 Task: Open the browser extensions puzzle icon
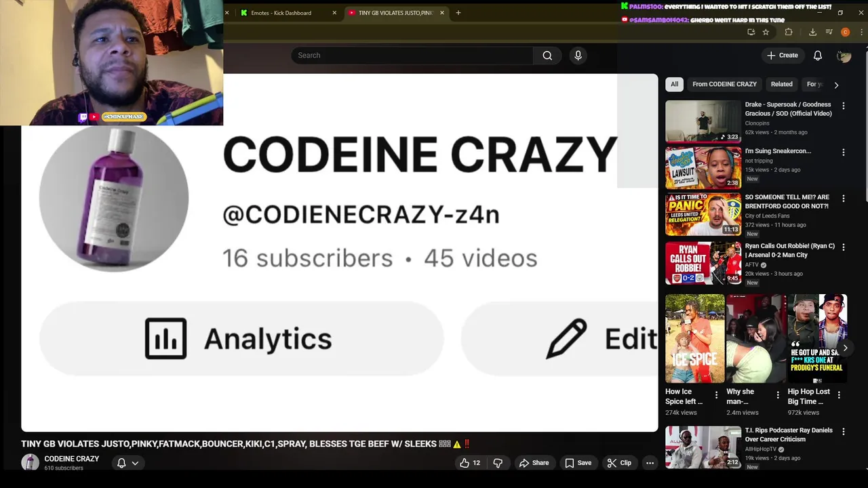789,32
